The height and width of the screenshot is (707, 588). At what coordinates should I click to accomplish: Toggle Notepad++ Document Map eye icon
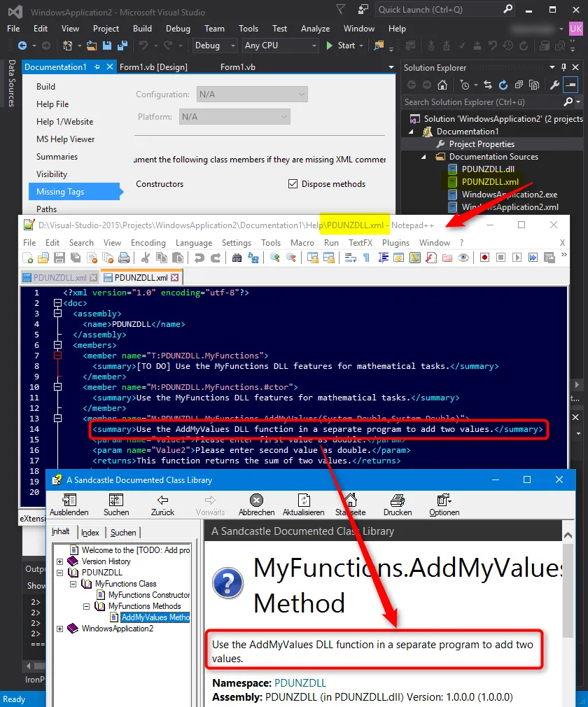pos(463,258)
